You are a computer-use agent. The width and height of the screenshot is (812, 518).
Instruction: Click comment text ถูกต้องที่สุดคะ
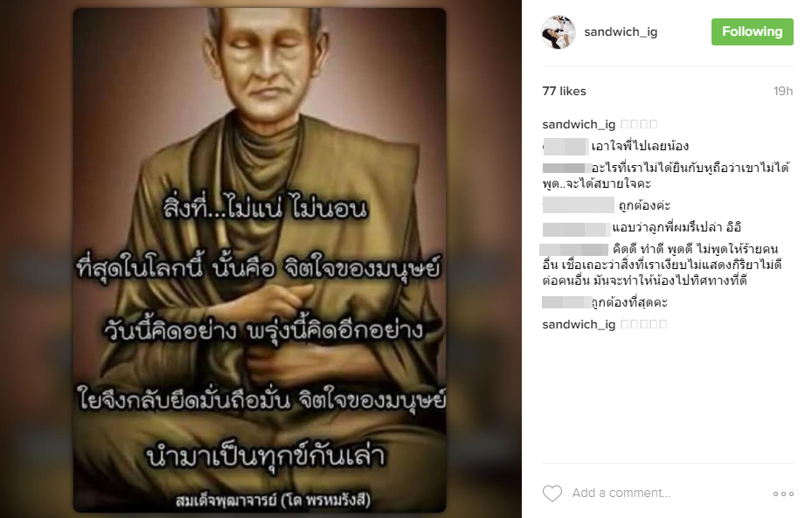(x=629, y=302)
